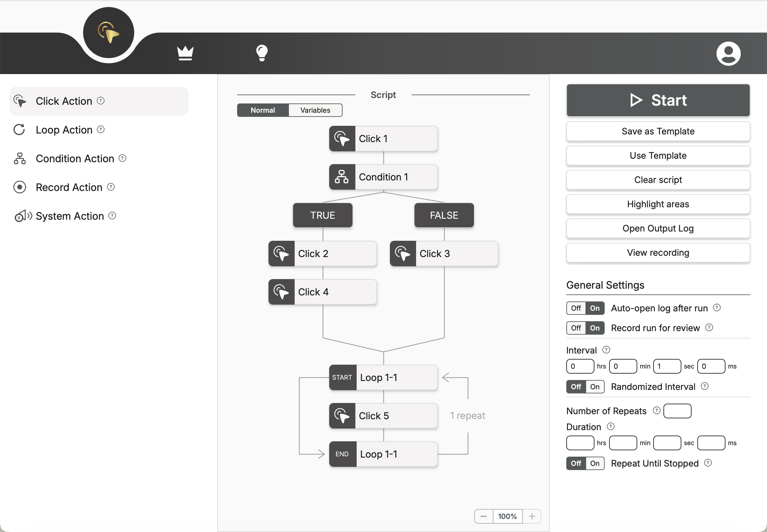Viewport: 767px width, 532px height.
Task: Open help for Auto-open log after run
Action: tap(717, 308)
